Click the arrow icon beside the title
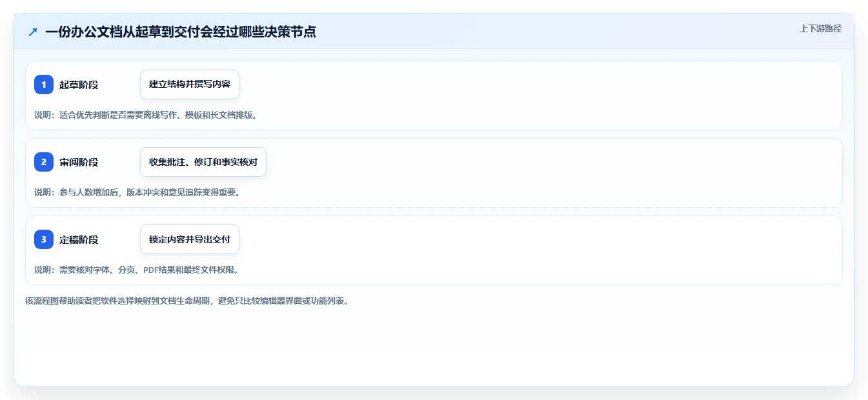868x400 pixels. point(33,32)
